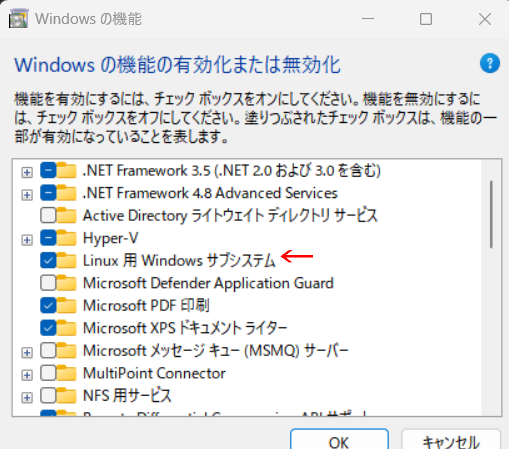The width and height of the screenshot is (509, 449).
Task: Select the MultiPoint Connector label
Action: 154,373
